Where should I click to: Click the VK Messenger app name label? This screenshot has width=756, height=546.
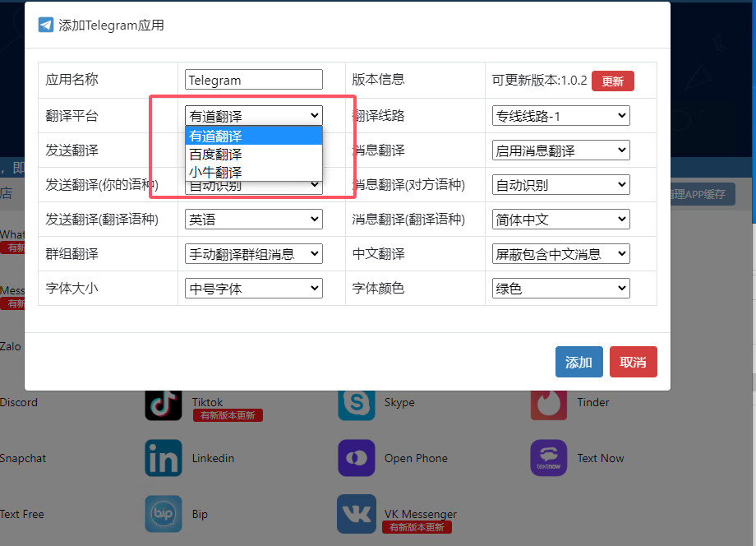point(420,514)
